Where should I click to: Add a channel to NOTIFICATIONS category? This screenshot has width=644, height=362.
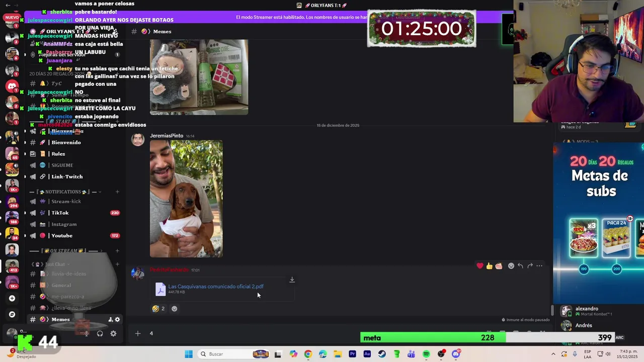click(117, 192)
